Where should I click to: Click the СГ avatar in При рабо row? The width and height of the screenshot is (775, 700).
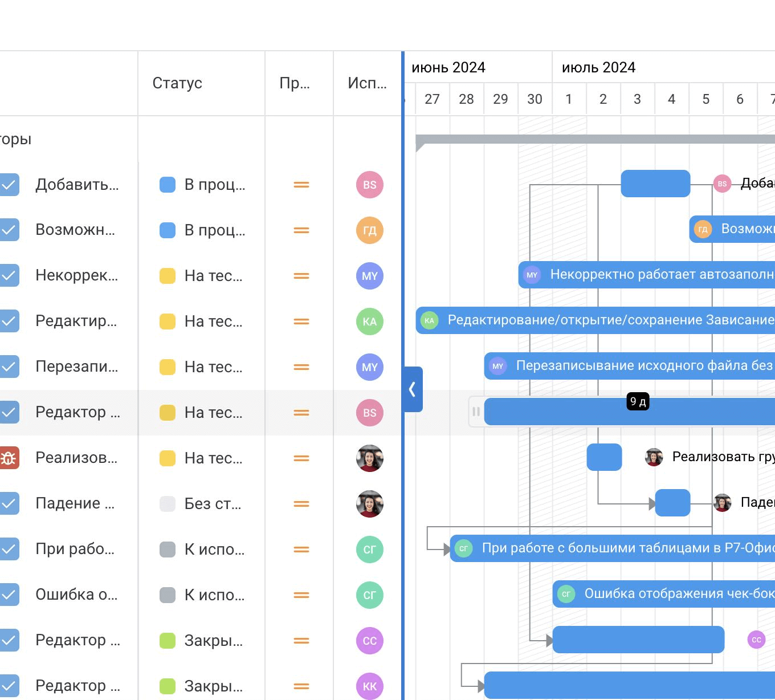pyautogui.click(x=370, y=550)
